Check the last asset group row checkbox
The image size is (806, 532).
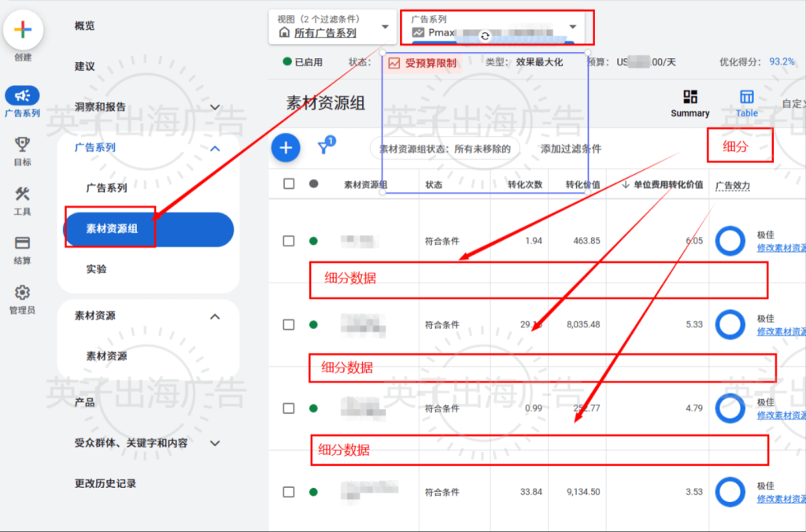[x=289, y=492]
